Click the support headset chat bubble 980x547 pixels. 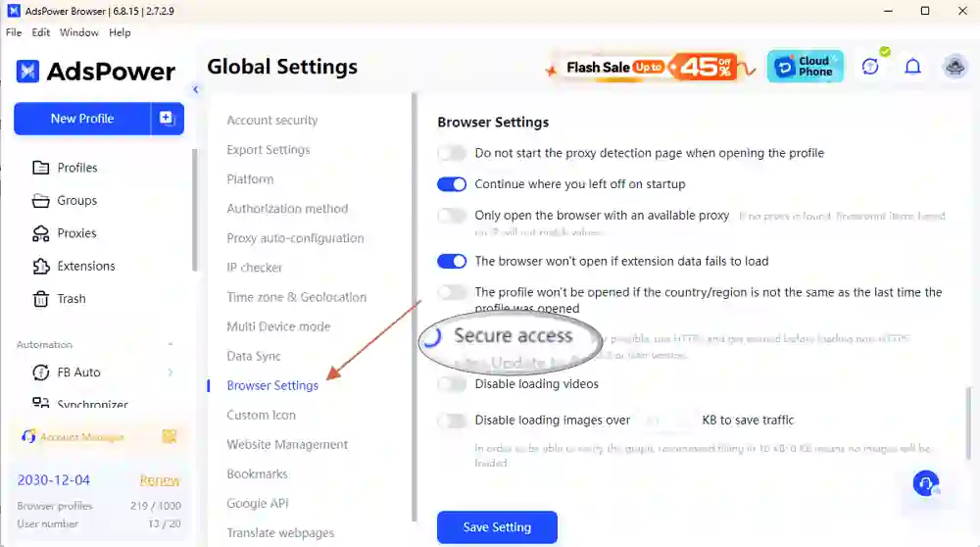coord(926,483)
